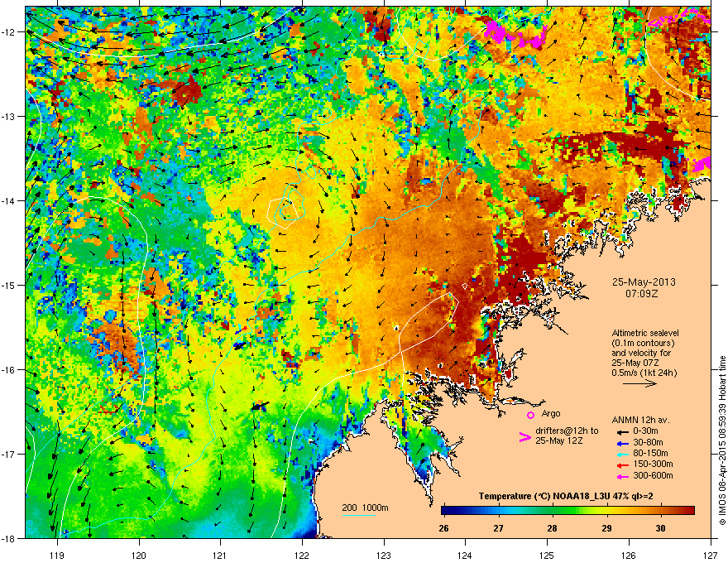
Task: Click the cyan 80-150m arrow in ANMN legend
Action: (622, 454)
